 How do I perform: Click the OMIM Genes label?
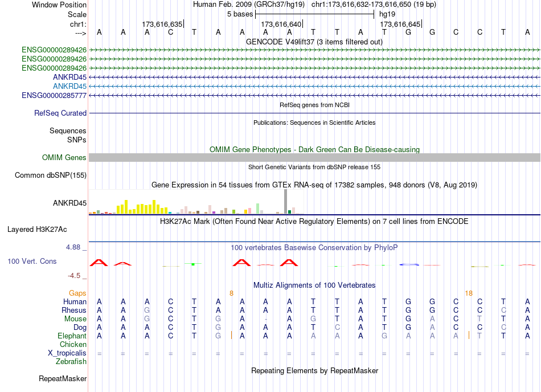pyautogui.click(x=64, y=158)
